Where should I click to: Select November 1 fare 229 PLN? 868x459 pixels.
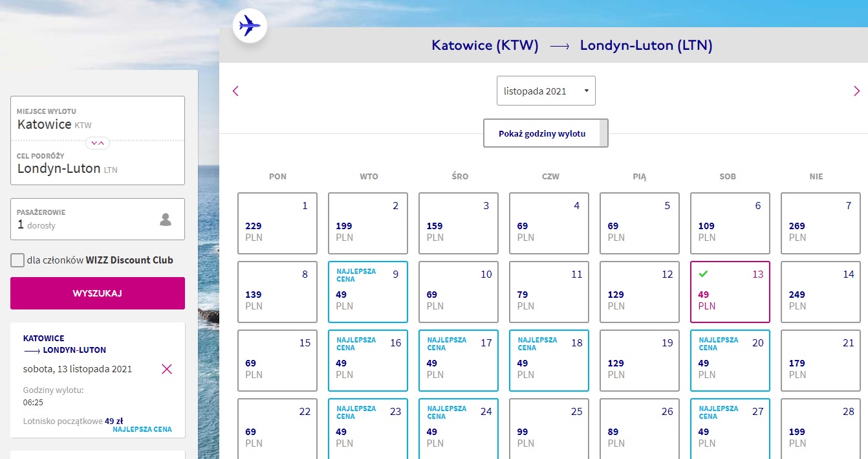[x=277, y=223]
